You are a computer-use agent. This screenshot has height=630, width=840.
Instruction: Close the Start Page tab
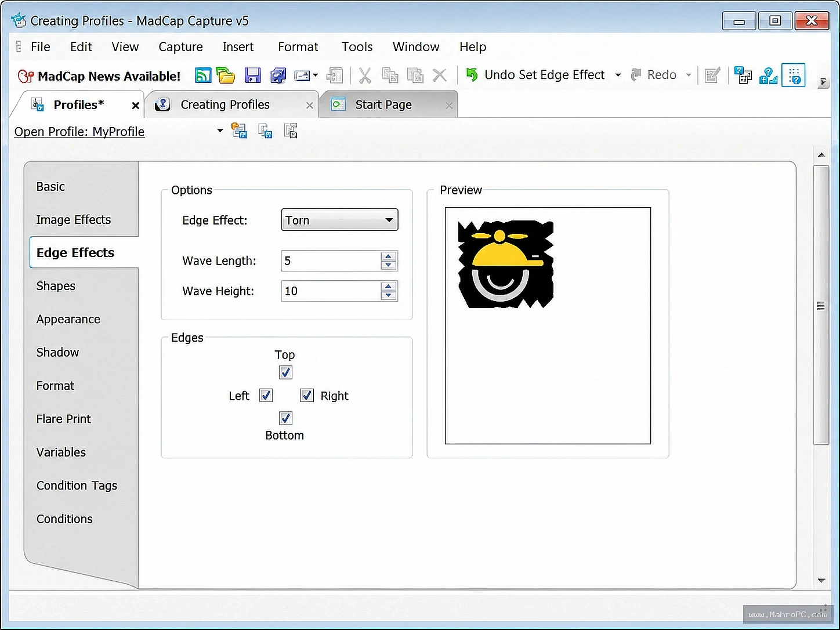(449, 106)
